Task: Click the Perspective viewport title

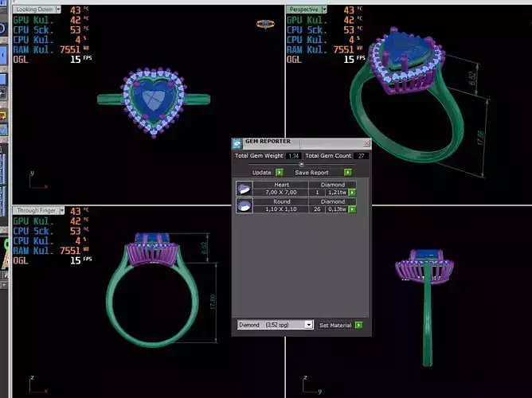Action: [304, 10]
